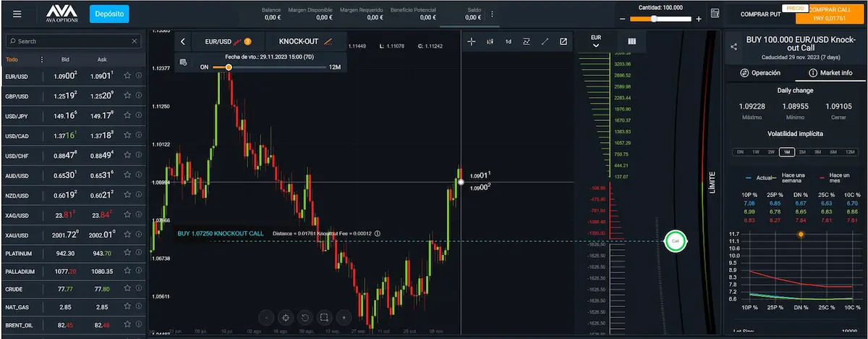Click the COMPRAR PUT button
Image resolution: width=868 pixels, height=339 pixels.
coord(759,14)
